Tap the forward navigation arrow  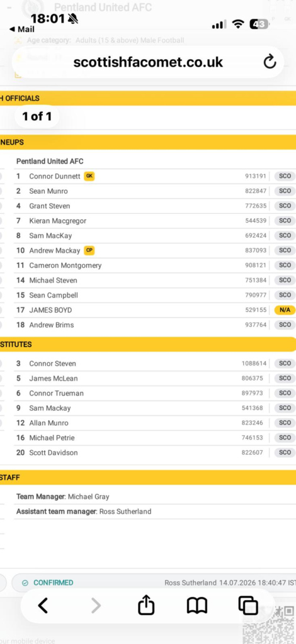coord(96,606)
